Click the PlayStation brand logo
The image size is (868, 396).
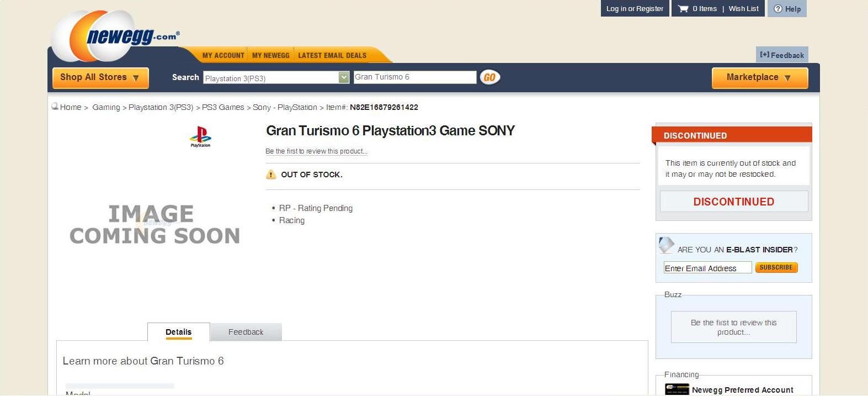200,136
